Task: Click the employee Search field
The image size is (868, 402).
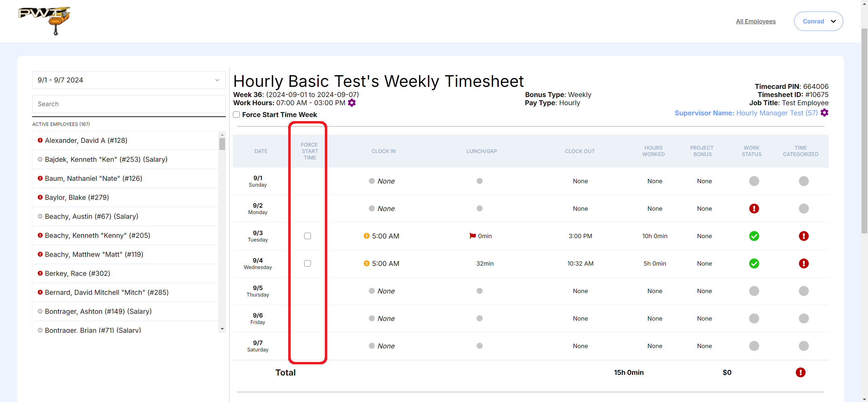Action: (129, 104)
